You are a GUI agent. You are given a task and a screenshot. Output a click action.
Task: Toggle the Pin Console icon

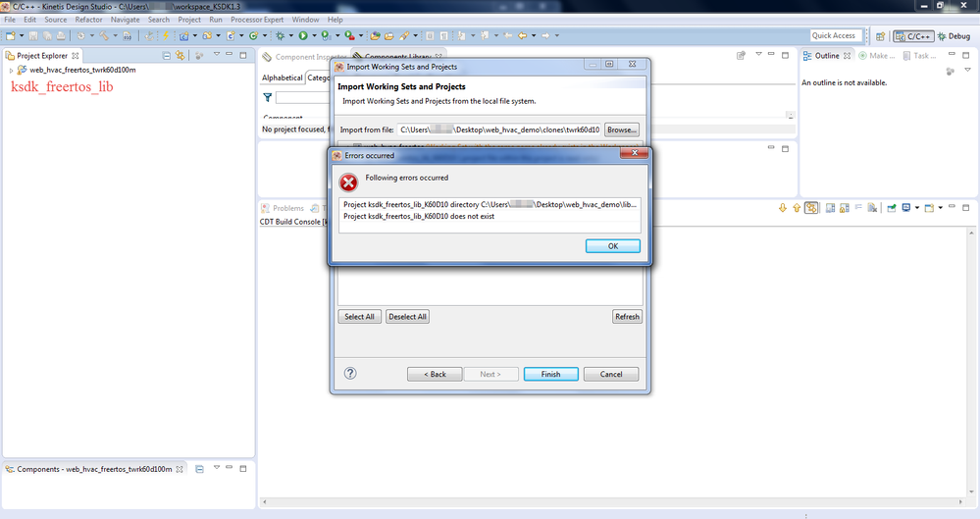tap(892, 208)
